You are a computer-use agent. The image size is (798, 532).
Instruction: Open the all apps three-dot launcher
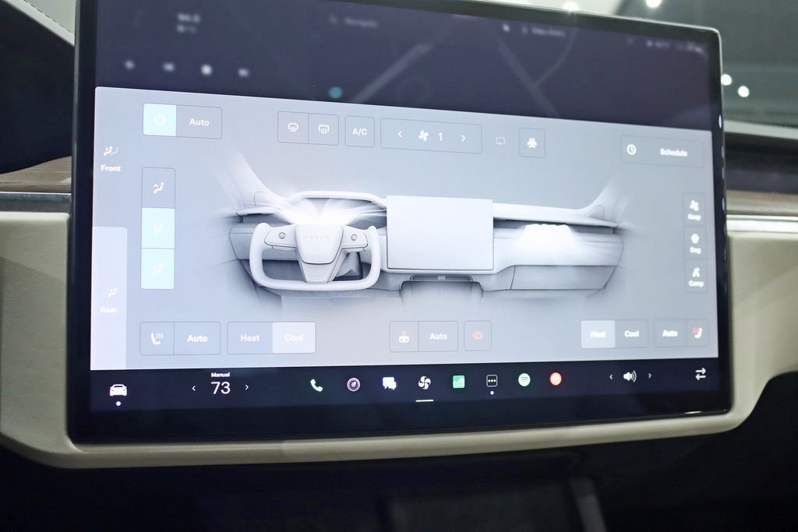coord(492,381)
